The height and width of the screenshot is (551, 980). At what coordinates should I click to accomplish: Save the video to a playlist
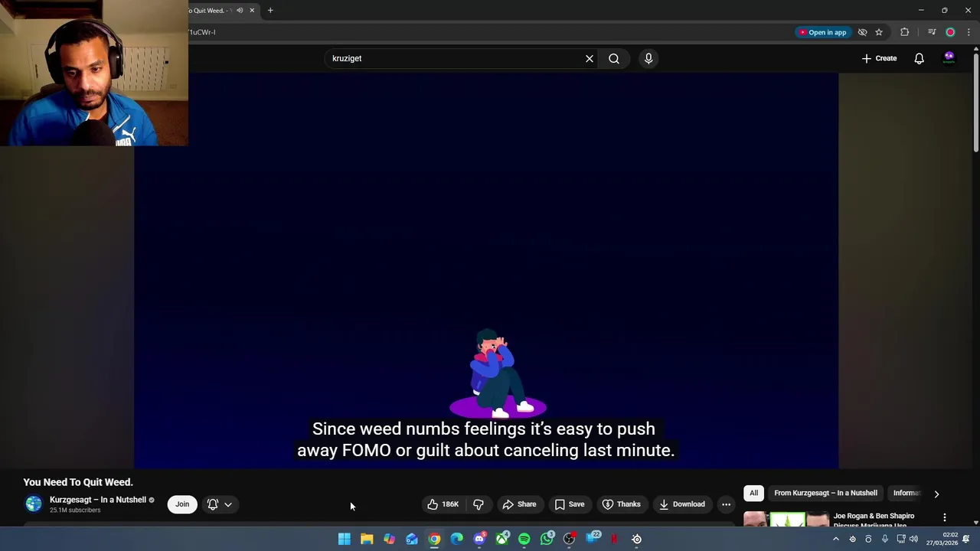570,504
